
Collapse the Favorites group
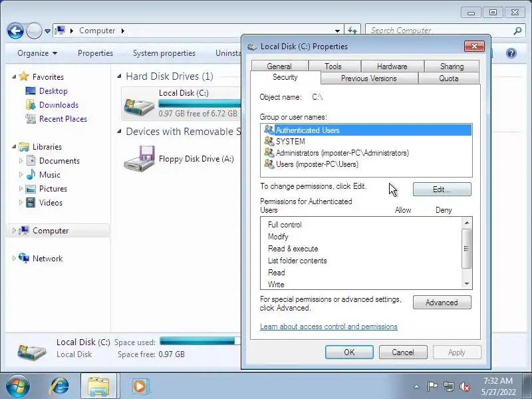click(14, 77)
